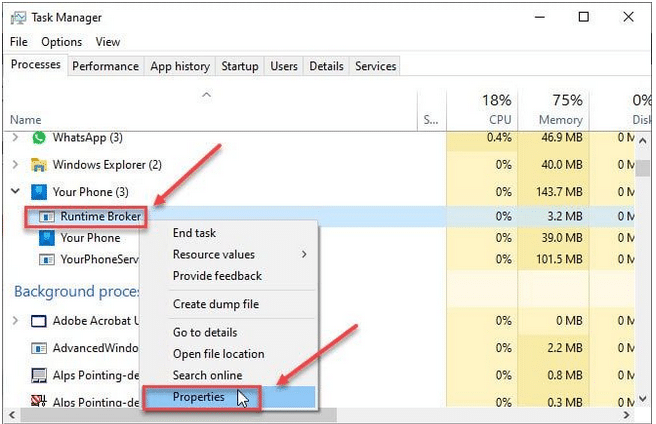Expand the Windows Explorer process group
Image resolution: width=656 pixels, height=424 pixels.
click(15, 164)
